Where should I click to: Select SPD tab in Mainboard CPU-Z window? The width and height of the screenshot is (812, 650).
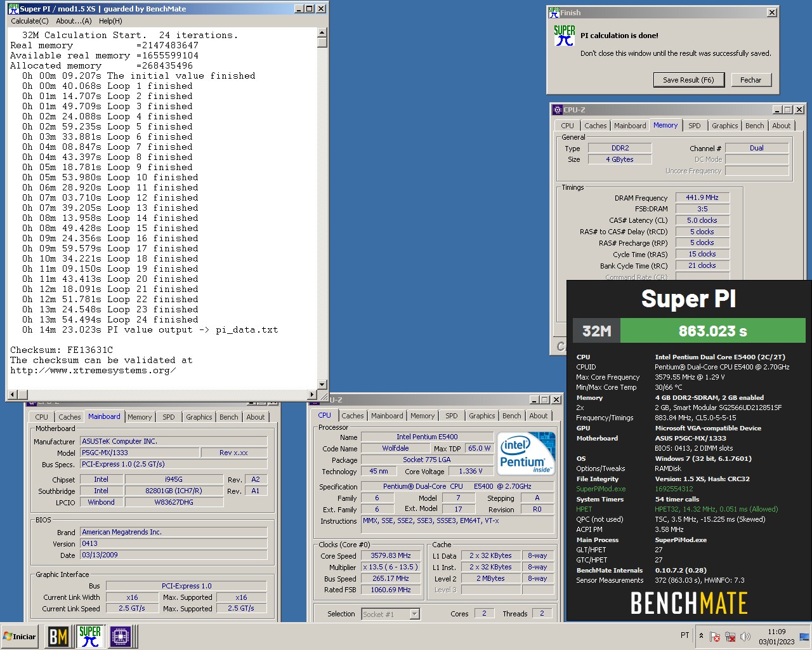coord(168,417)
